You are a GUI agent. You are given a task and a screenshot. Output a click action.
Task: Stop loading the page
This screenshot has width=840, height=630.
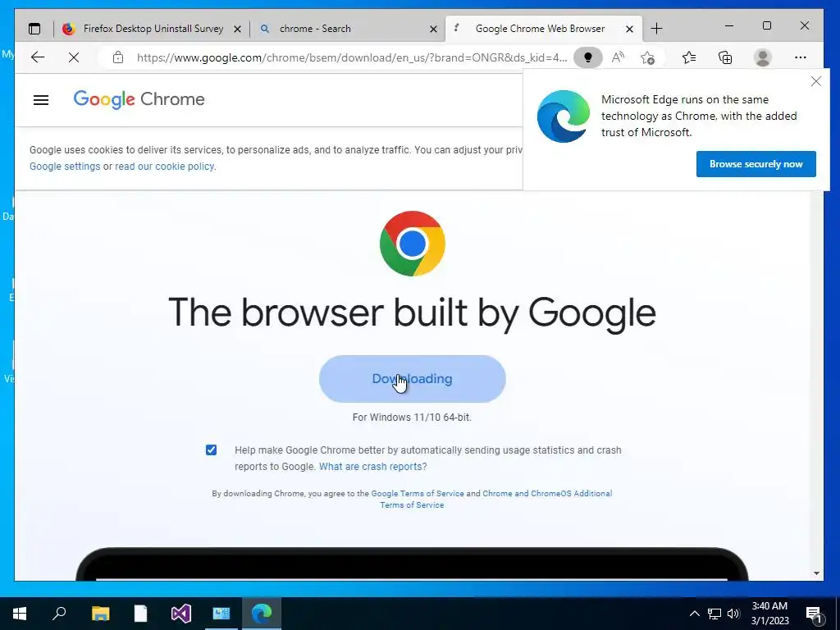coord(74,57)
